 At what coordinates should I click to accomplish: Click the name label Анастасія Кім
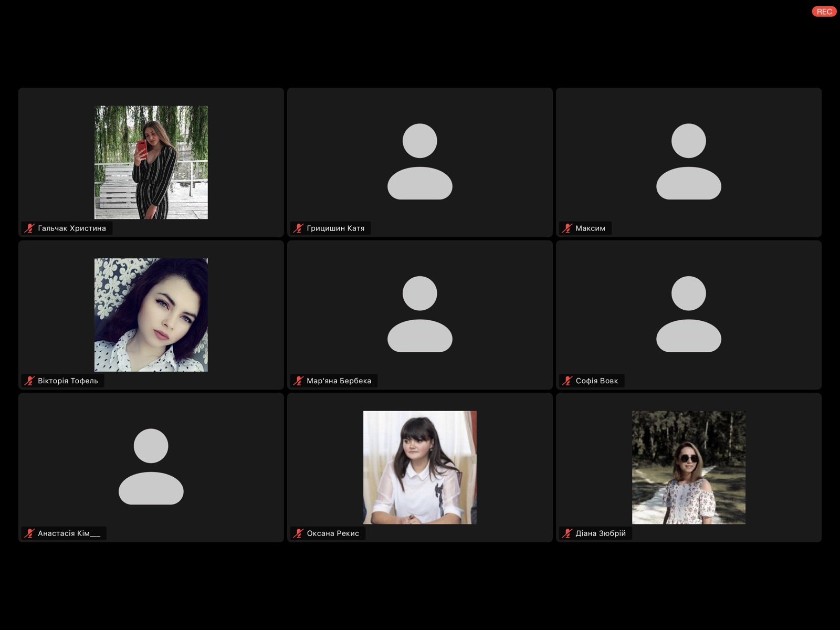pyautogui.click(x=69, y=533)
